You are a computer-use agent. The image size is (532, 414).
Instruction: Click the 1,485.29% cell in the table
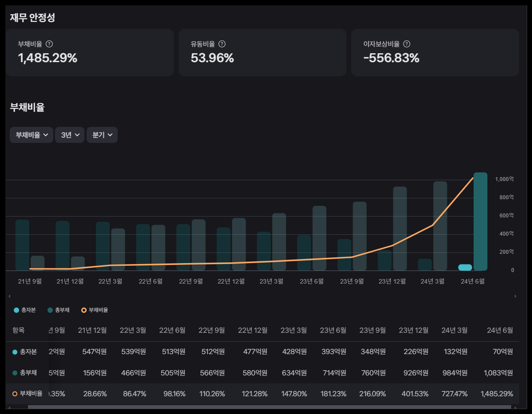[497, 394]
